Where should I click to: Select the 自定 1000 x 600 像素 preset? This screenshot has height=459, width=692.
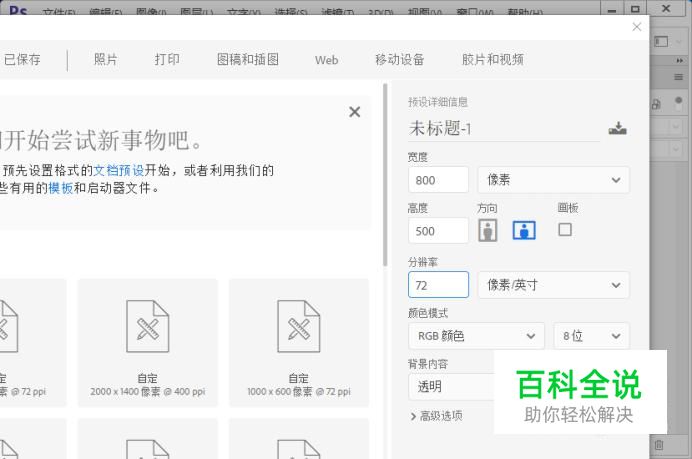coord(299,343)
